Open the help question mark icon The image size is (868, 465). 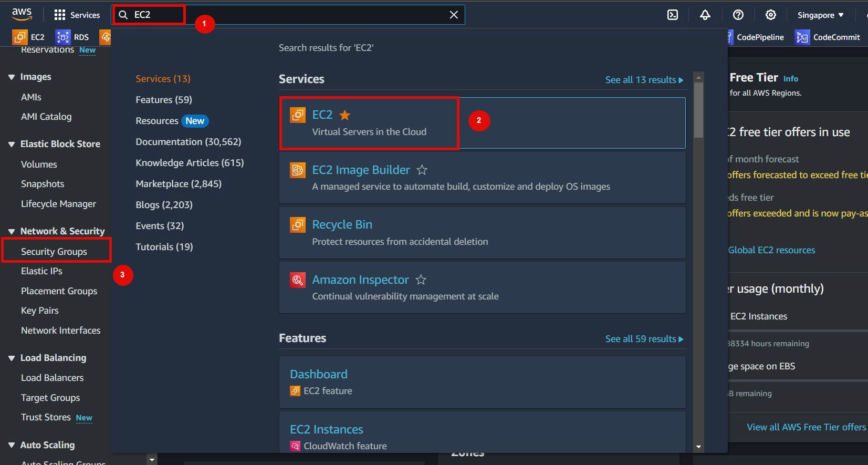738,15
